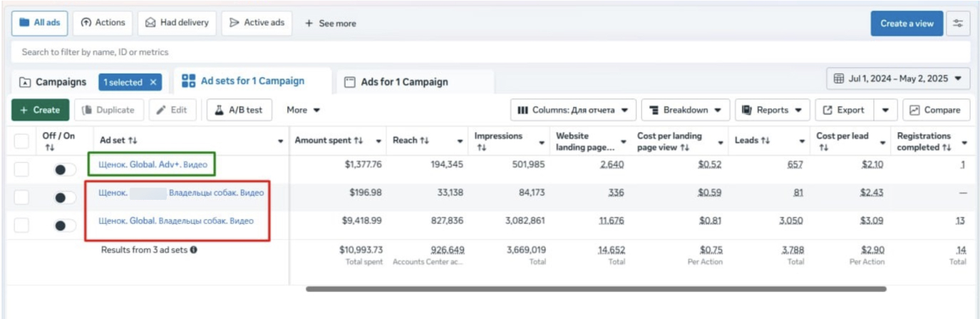The height and width of the screenshot is (319, 980).
Task: Toggle the Щенок. Global. Владельцы собак ad set switch
Action: click(x=65, y=226)
